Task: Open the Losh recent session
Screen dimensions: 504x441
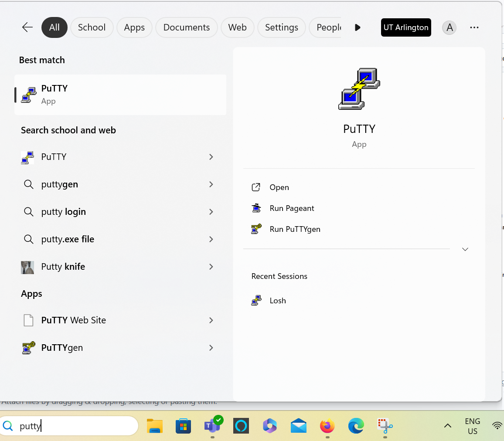Action: [x=277, y=301]
